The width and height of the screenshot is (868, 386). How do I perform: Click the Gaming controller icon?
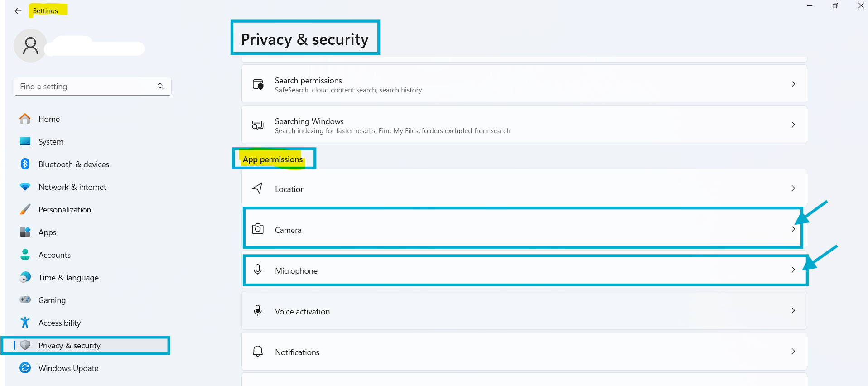coord(25,299)
